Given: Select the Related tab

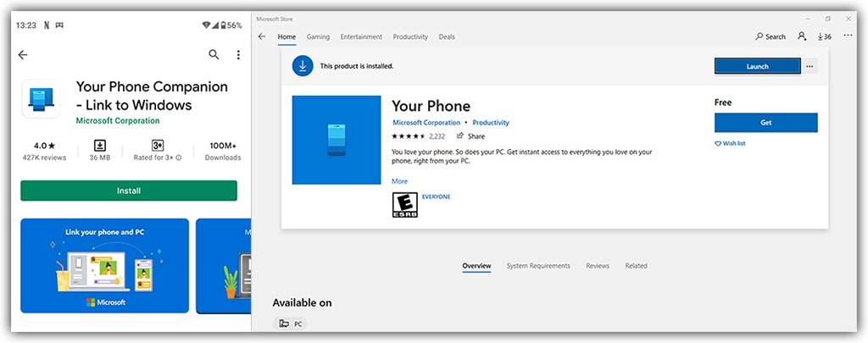Looking at the screenshot, I should pos(636,266).
